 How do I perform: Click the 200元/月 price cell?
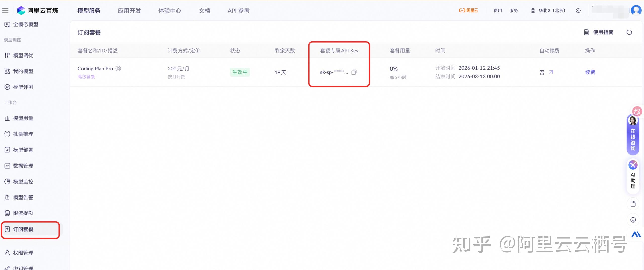point(178,69)
